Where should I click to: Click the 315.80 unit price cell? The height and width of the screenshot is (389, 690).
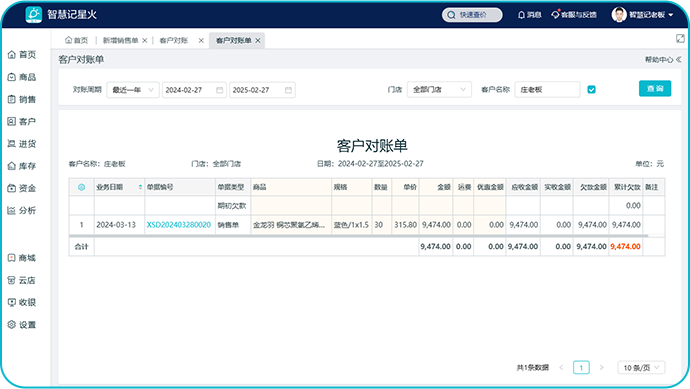pos(405,225)
